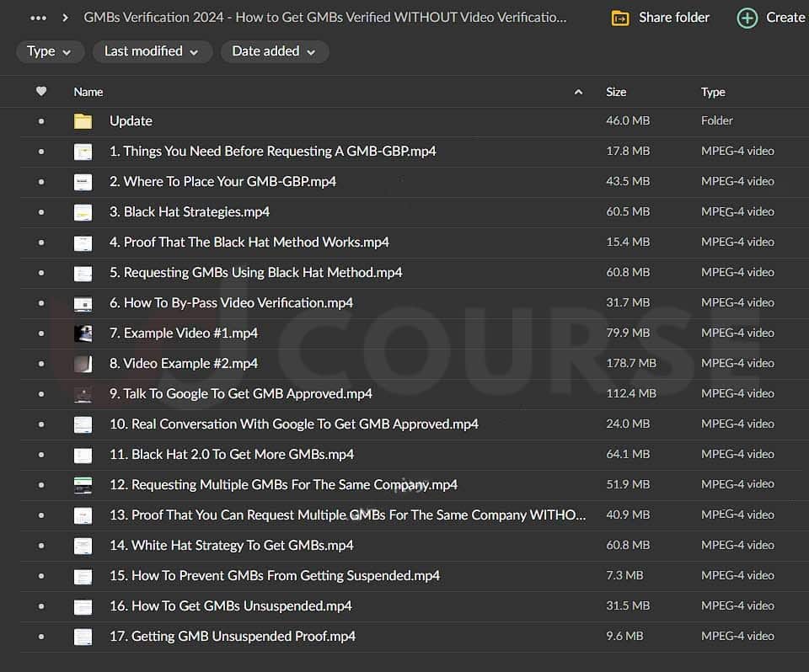The image size is (809, 672).
Task: Click the Create plus icon
Action: point(747,18)
